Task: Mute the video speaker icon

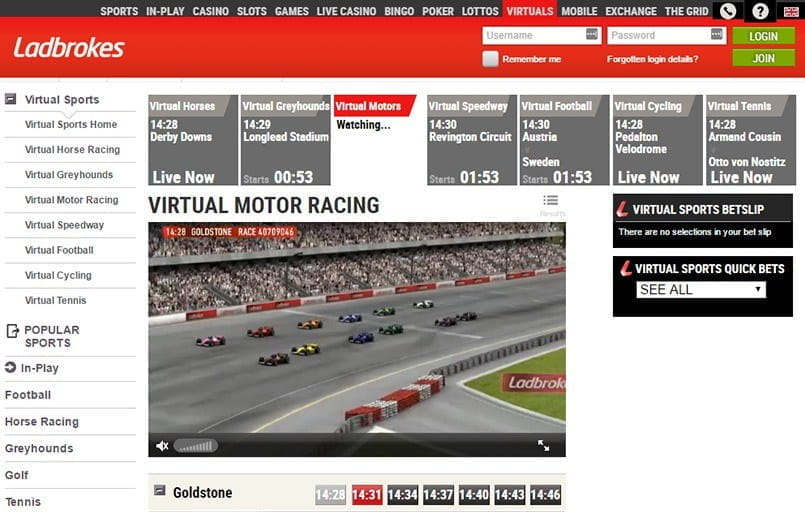Action: [x=162, y=446]
